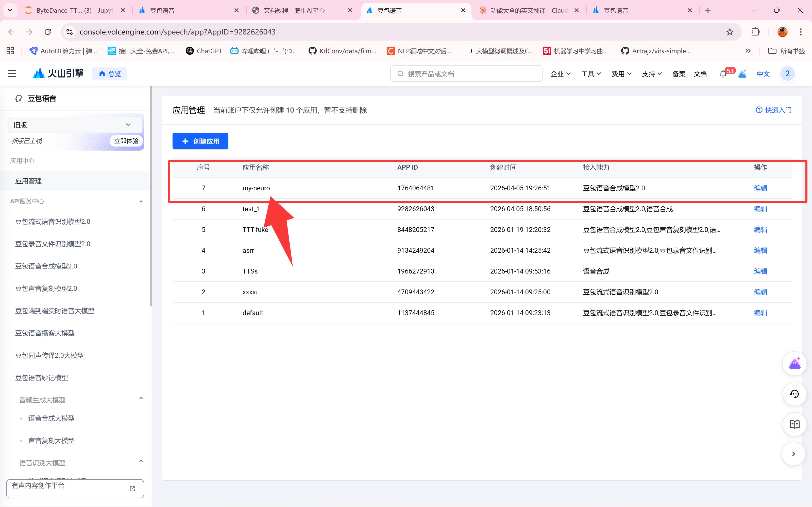This screenshot has width=812, height=507.
Task: Collapse the API服务中心 section
Action: tap(141, 201)
